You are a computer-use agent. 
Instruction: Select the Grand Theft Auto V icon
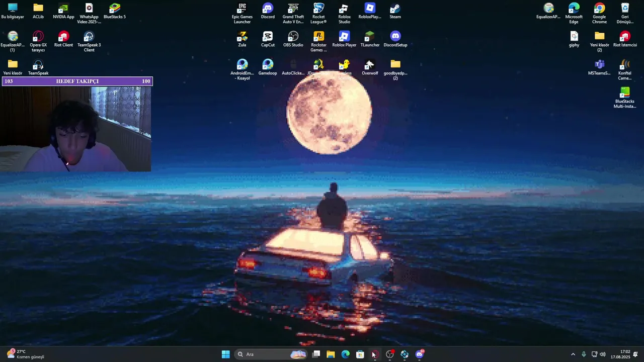293,14
